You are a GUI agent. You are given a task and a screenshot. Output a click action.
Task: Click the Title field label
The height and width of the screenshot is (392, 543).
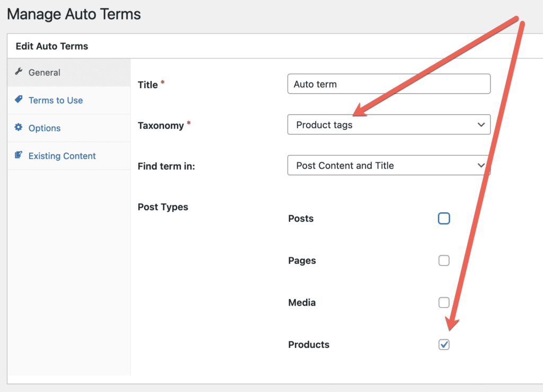[x=148, y=85]
